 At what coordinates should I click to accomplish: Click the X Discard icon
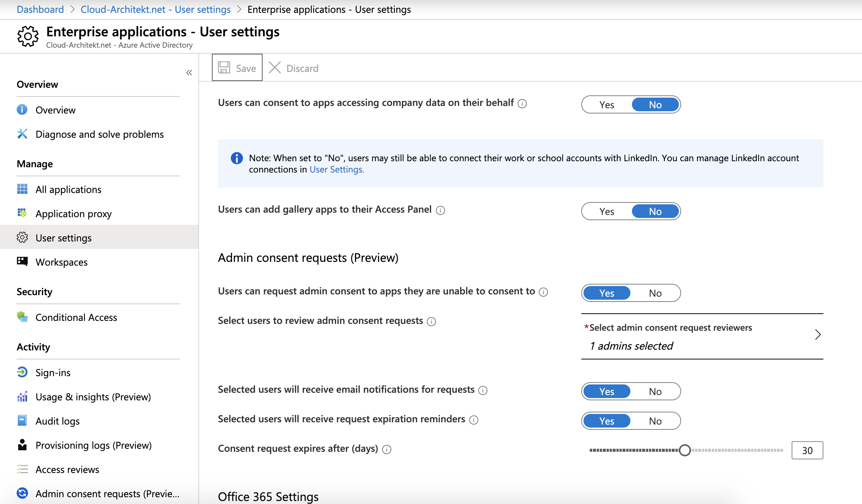(x=275, y=68)
